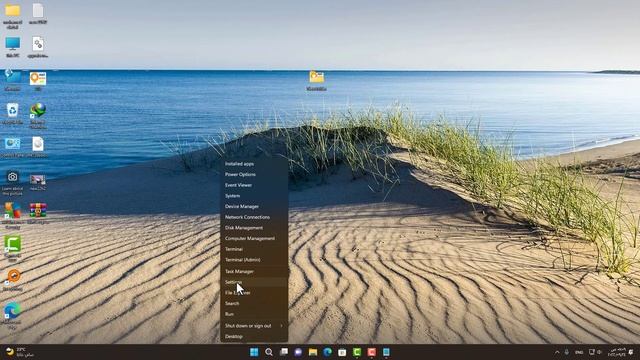
Task: Select the Control Panel desktop icon
Action: tap(13, 147)
